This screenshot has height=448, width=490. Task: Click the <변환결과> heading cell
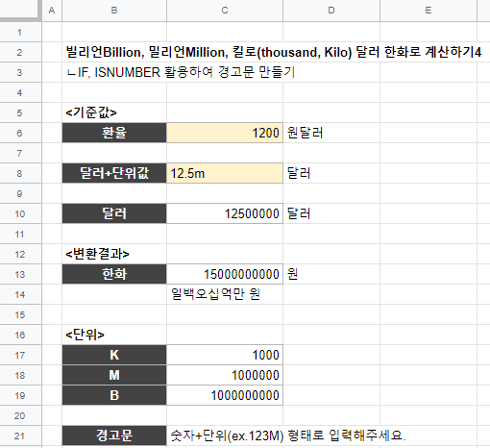97,254
